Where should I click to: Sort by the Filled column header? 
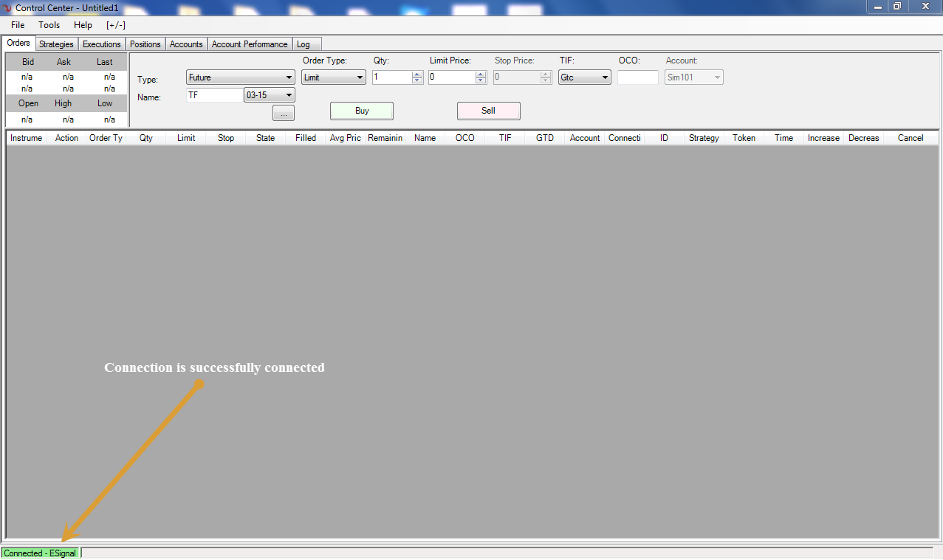point(306,138)
